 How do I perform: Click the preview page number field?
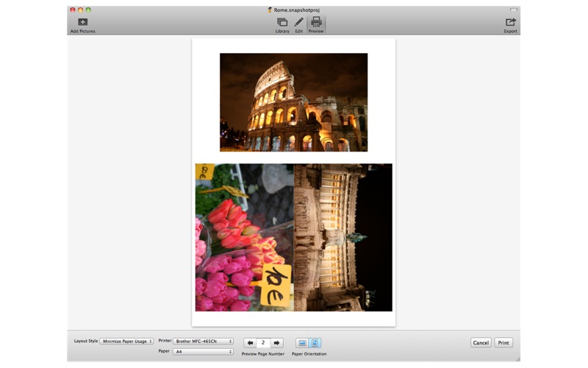pyautogui.click(x=263, y=343)
